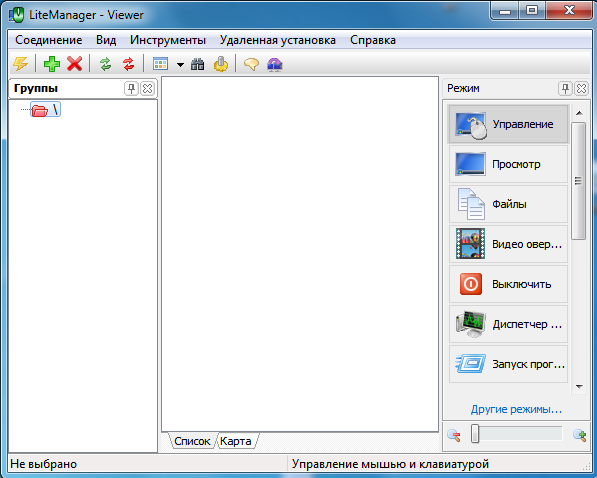This screenshot has width=597, height=478.
Task: Click the purple arch monitor toolbar icon
Action: [275, 64]
